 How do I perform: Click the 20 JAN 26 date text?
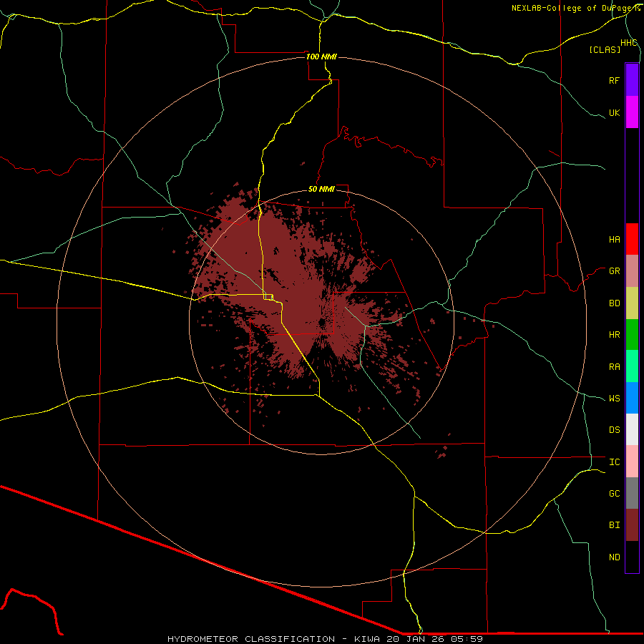415,639
